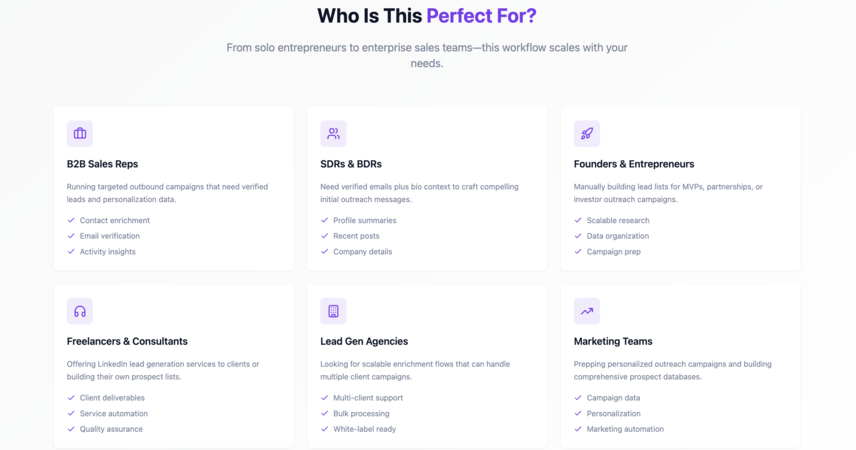The image size is (856, 450).
Task: Click the Marketing automation list item
Action: 625,429
